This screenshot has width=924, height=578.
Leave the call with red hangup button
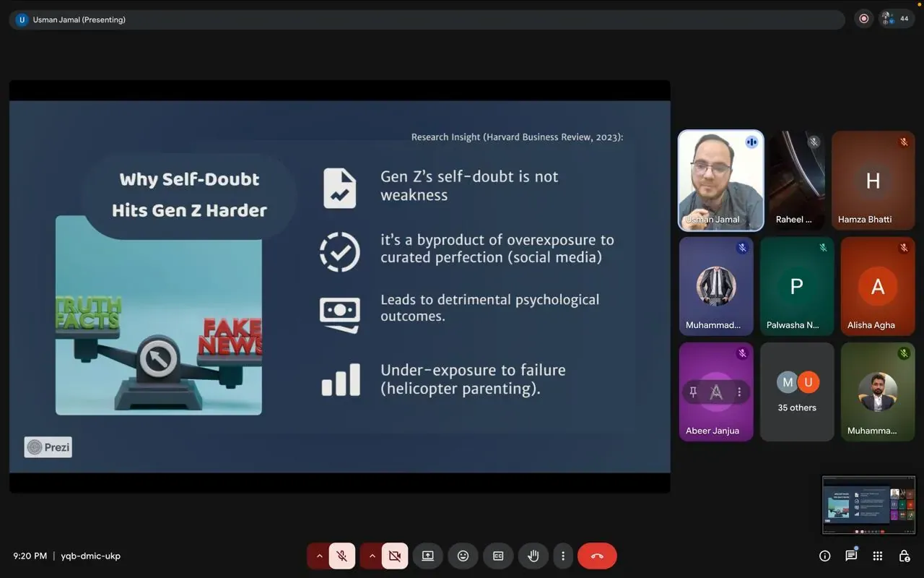[x=597, y=556]
